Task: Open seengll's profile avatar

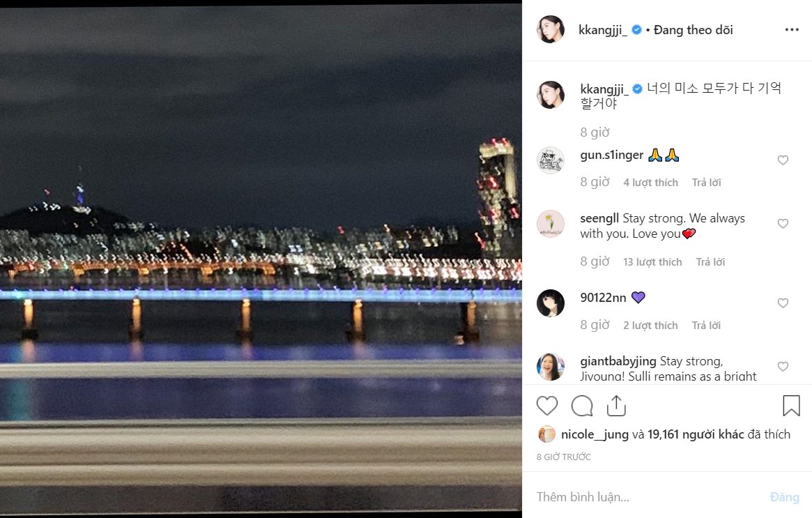Action: tap(550, 224)
